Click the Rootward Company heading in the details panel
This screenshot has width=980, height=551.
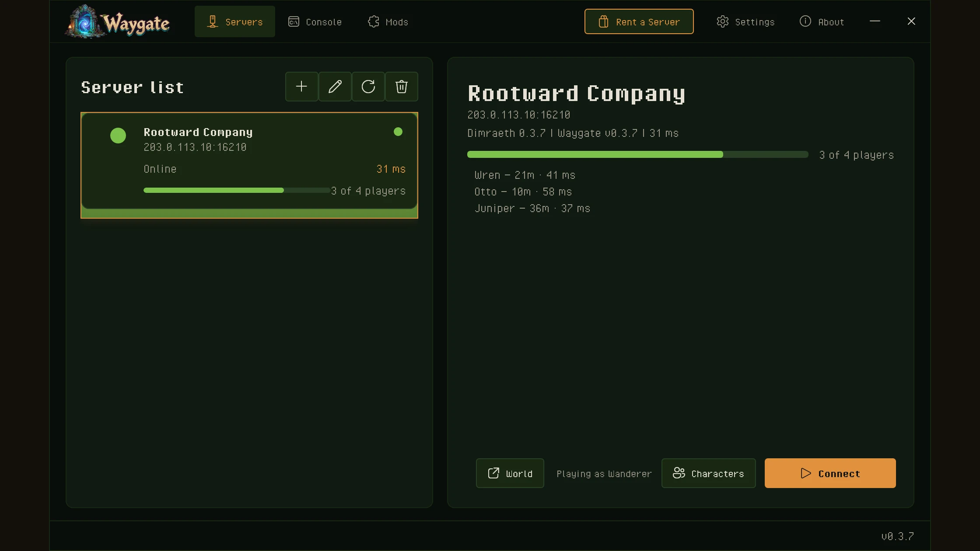pos(577,93)
